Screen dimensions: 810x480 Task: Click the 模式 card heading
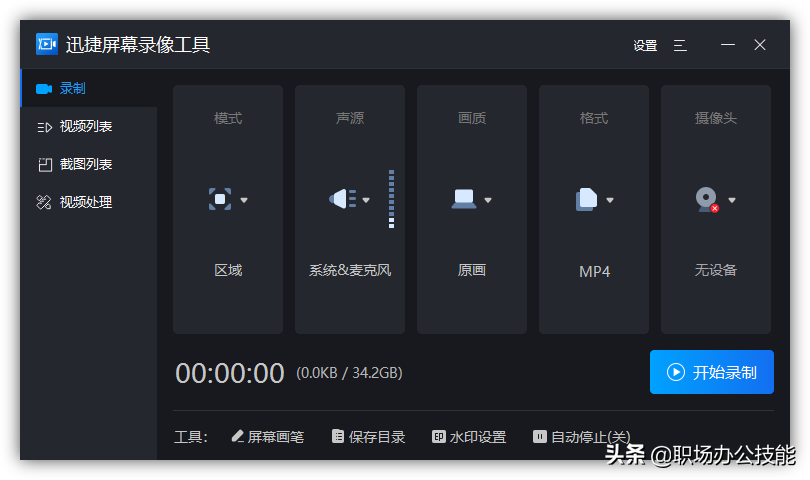(228, 118)
